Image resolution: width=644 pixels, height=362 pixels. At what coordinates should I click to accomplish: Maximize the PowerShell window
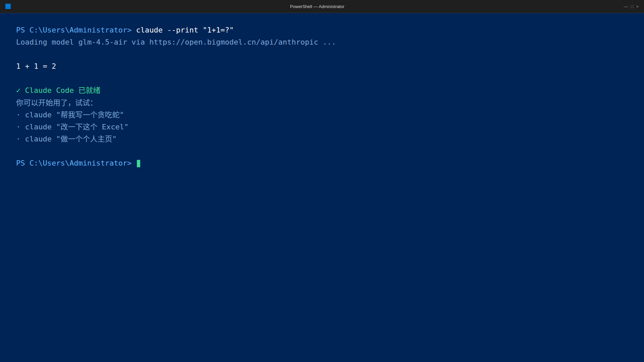coord(632,7)
